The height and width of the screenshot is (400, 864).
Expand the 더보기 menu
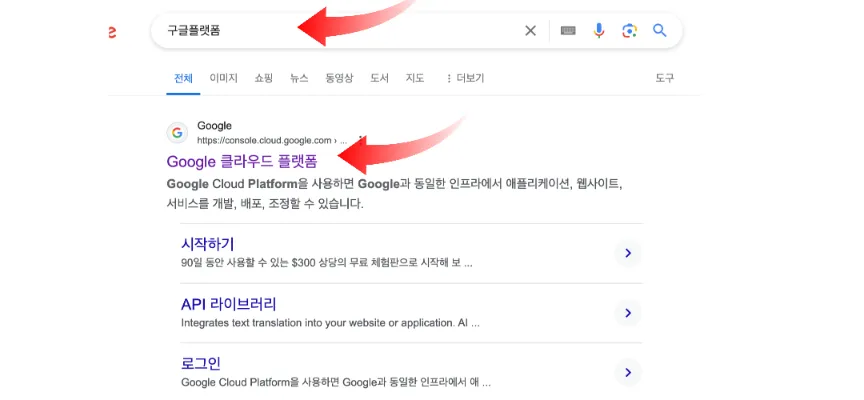pyautogui.click(x=465, y=78)
